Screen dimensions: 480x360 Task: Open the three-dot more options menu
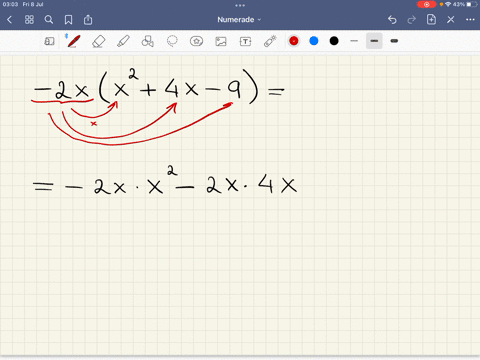click(470, 20)
